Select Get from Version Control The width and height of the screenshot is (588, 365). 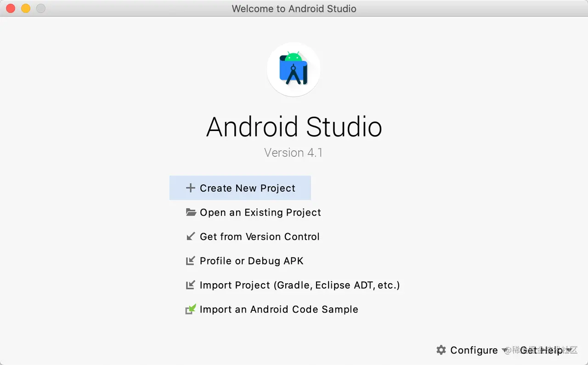tap(260, 237)
